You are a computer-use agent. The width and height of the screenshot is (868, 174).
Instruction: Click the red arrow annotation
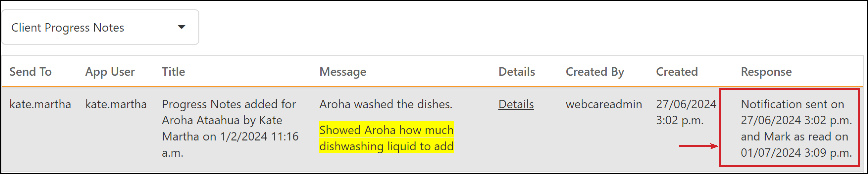point(698,146)
